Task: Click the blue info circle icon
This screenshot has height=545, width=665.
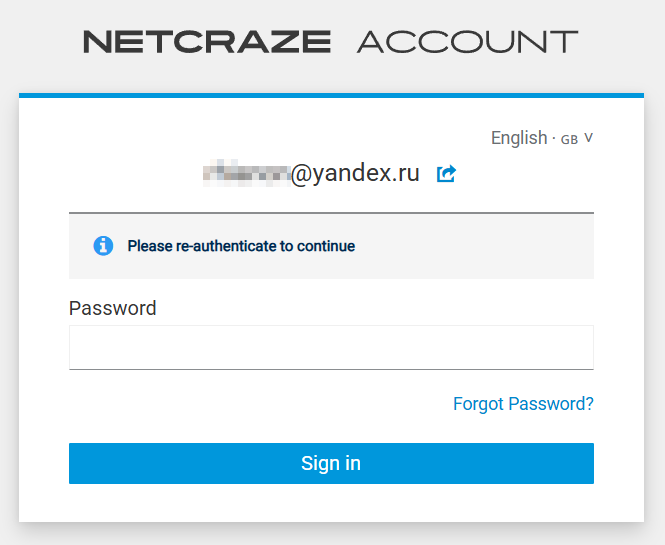Action: pos(103,246)
